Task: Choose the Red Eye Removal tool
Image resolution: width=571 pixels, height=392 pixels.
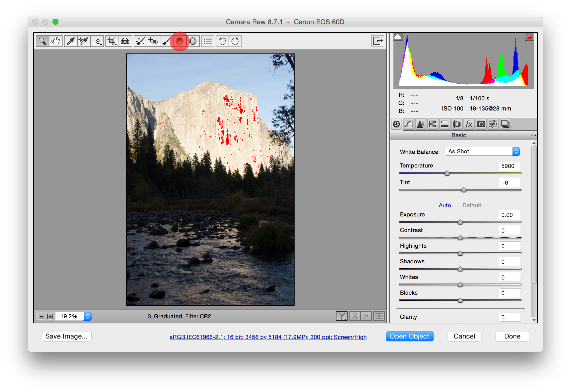Action: click(x=153, y=41)
